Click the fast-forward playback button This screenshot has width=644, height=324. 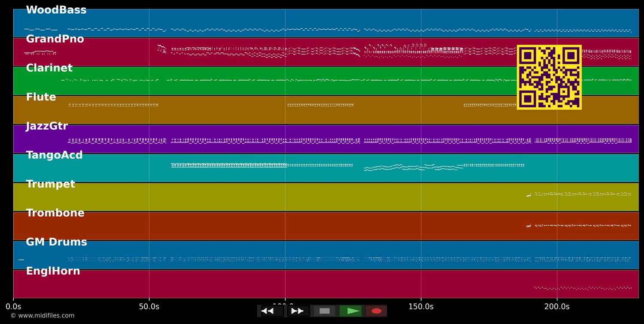point(298,311)
